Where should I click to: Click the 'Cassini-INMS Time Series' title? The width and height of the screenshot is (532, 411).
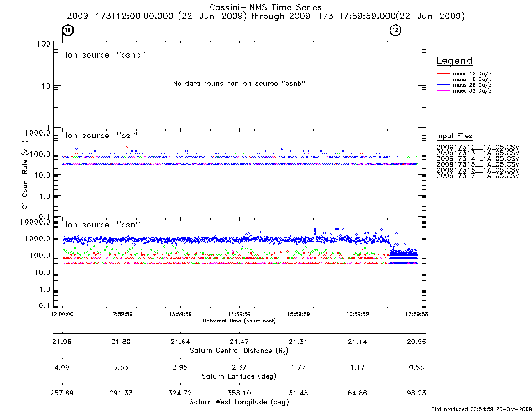click(266, 7)
